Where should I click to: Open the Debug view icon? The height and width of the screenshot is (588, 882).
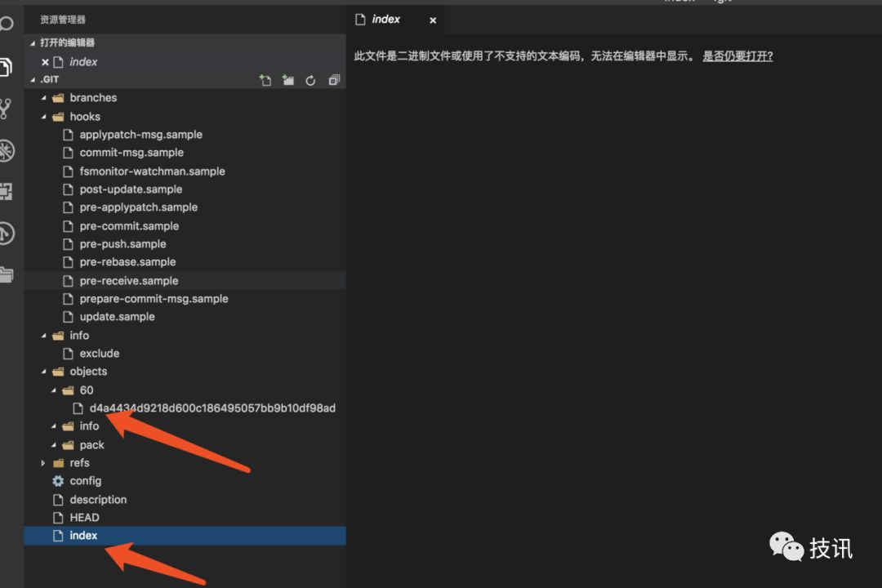point(7,151)
